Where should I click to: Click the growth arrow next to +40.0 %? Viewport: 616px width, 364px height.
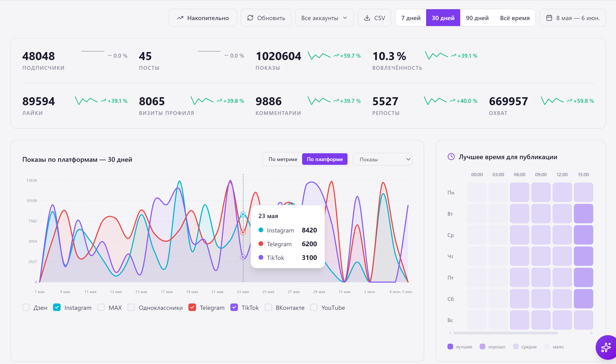(452, 101)
